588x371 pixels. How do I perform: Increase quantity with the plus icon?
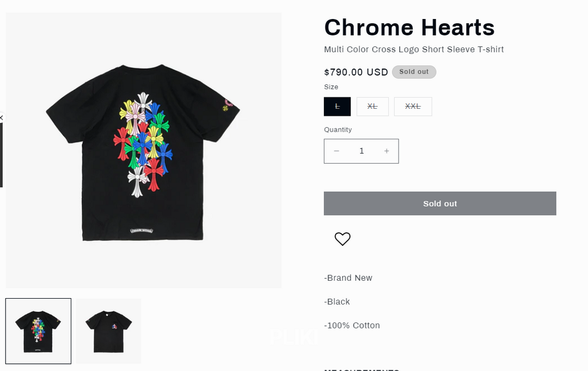[x=387, y=151]
